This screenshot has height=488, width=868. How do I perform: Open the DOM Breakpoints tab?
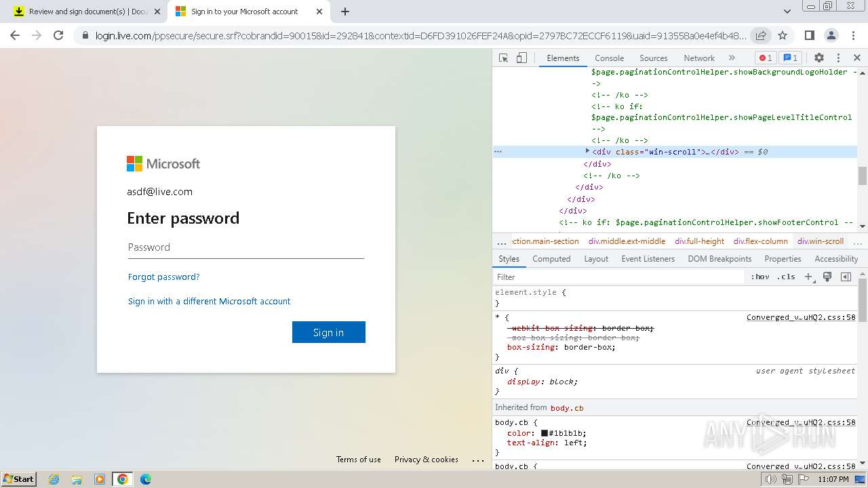[x=719, y=259]
